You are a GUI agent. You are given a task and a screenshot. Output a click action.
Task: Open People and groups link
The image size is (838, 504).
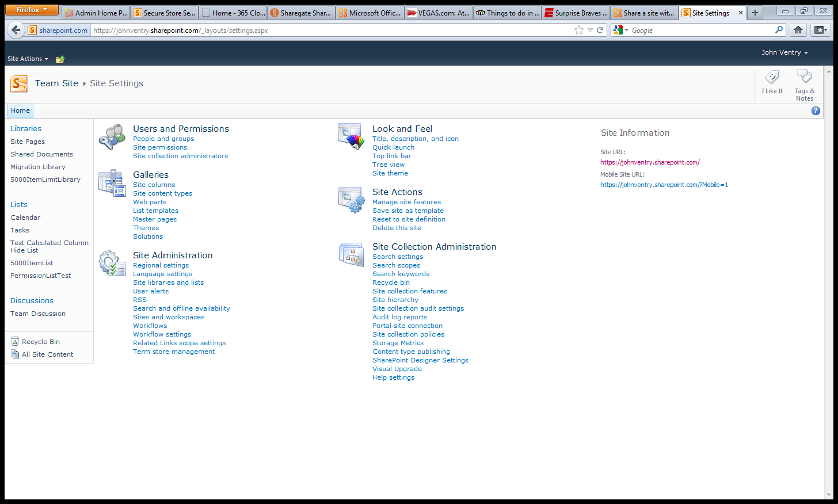[163, 139]
